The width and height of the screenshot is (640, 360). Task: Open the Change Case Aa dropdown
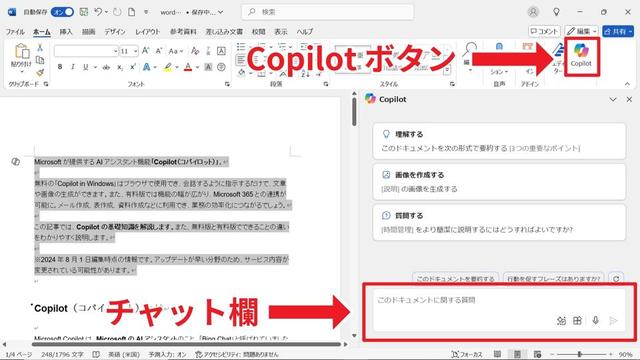(176, 51)
